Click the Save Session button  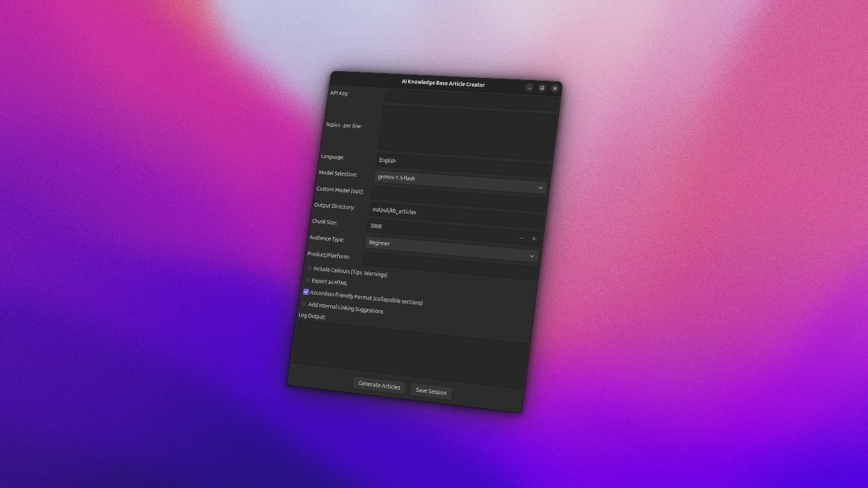coord(431,392)
